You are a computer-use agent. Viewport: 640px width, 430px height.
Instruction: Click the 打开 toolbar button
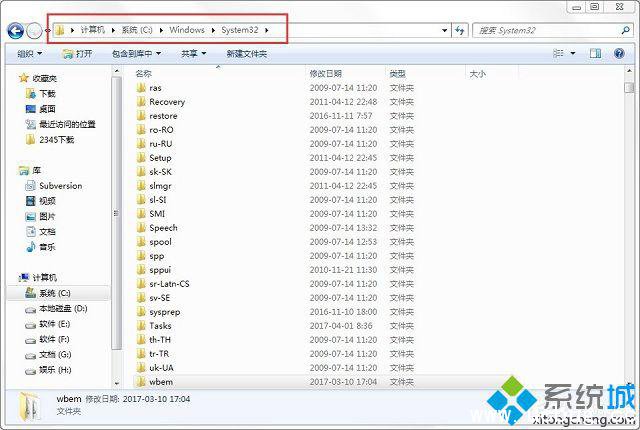tap(77, 53)
